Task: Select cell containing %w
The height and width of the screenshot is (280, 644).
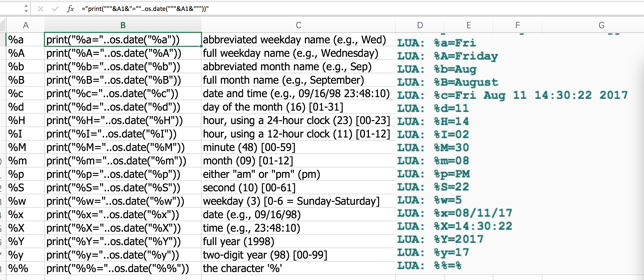Action: coord(25,201)
